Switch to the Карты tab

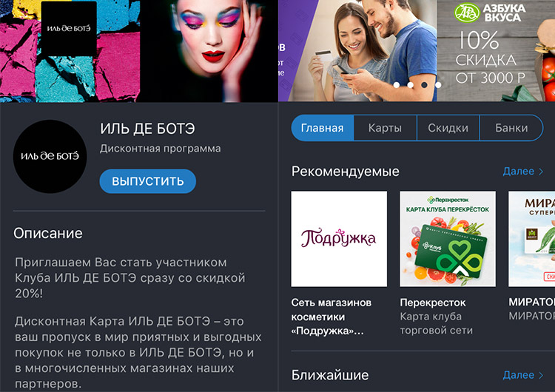point(385,128)
